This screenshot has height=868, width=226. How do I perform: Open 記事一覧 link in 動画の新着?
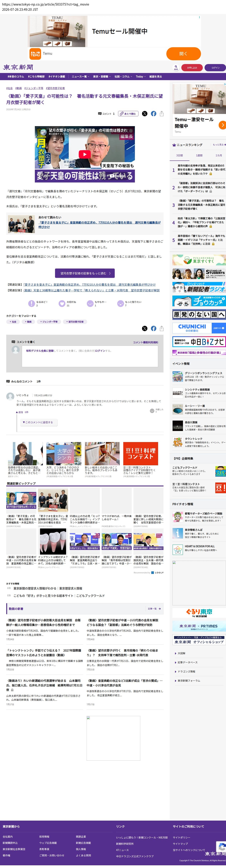(x=154, y=609)
